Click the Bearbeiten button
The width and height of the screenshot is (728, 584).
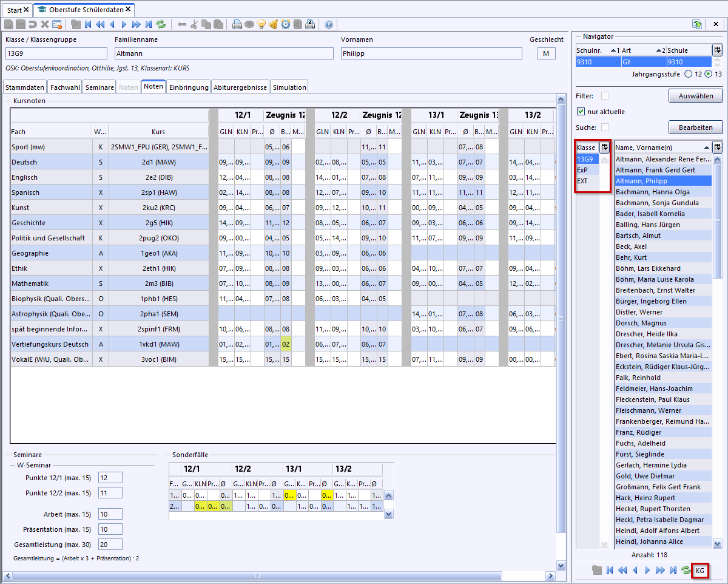point(695,127)
